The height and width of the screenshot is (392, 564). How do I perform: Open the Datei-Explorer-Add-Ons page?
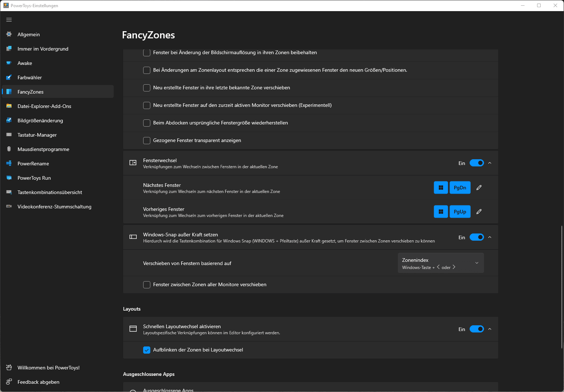pos(58,106)
